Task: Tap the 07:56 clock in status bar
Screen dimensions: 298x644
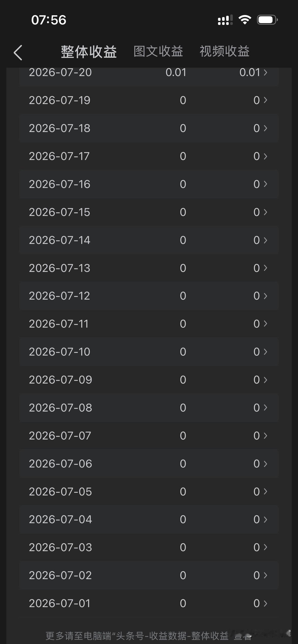Action: point(49,20)
